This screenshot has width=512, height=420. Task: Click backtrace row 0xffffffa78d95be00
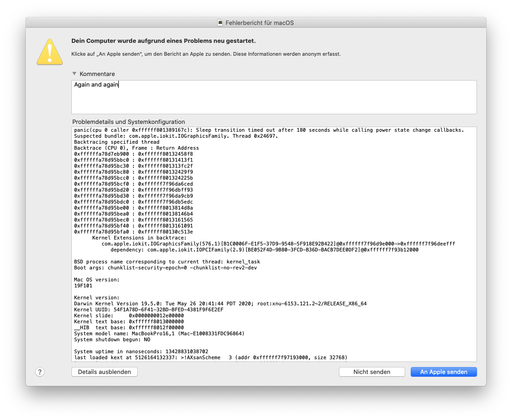(133, 208)
